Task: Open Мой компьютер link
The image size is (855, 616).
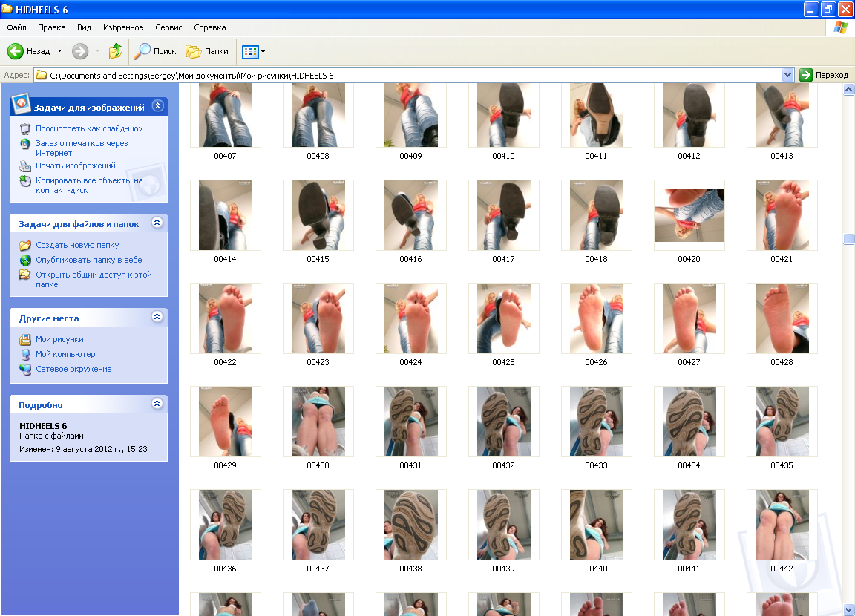Action: pyautogui.click(x=65, y=354)
